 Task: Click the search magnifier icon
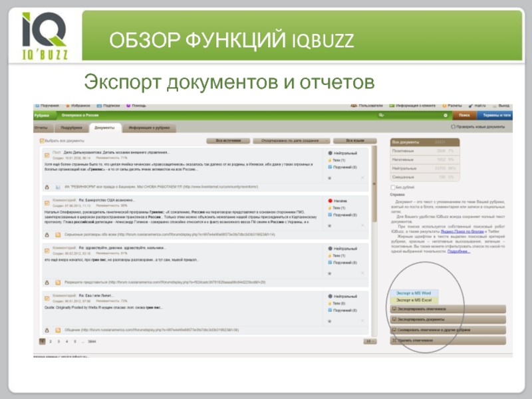381,115
